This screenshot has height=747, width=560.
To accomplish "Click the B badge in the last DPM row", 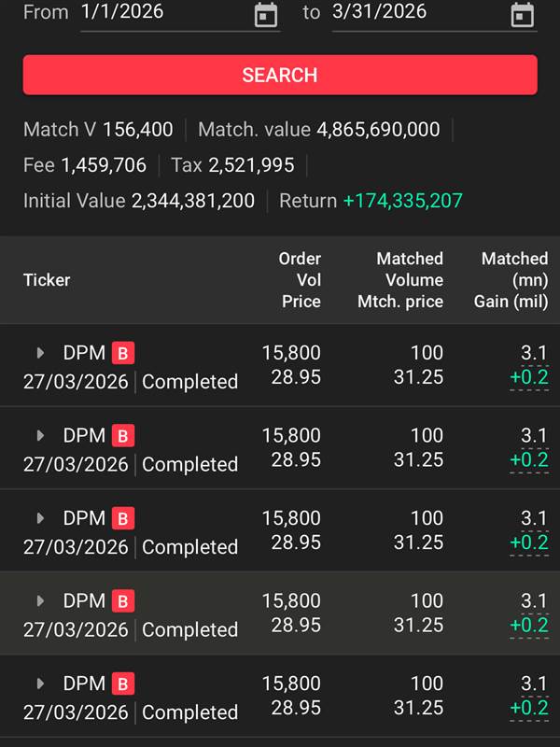I will coord(123,684).
